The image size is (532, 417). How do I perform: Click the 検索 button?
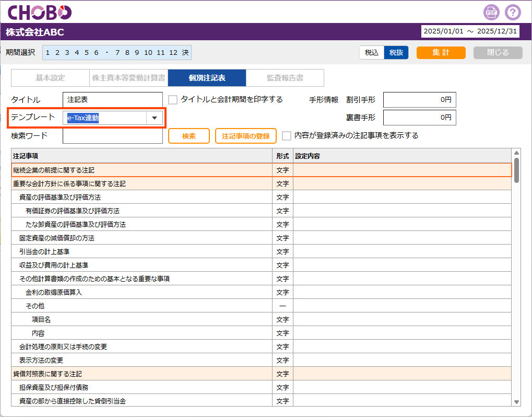pos(188,136)
